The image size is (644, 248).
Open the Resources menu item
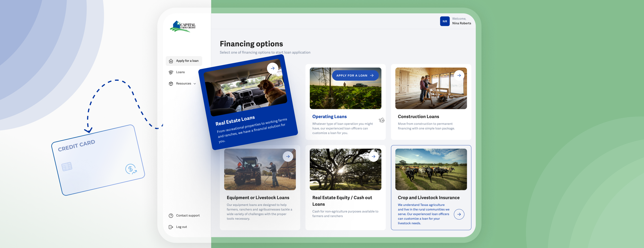(x=183, y=84)
